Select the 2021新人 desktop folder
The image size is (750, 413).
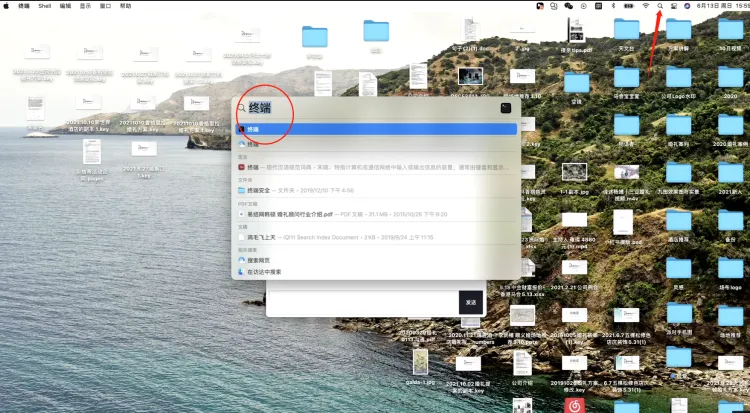[x=730, y=178]
